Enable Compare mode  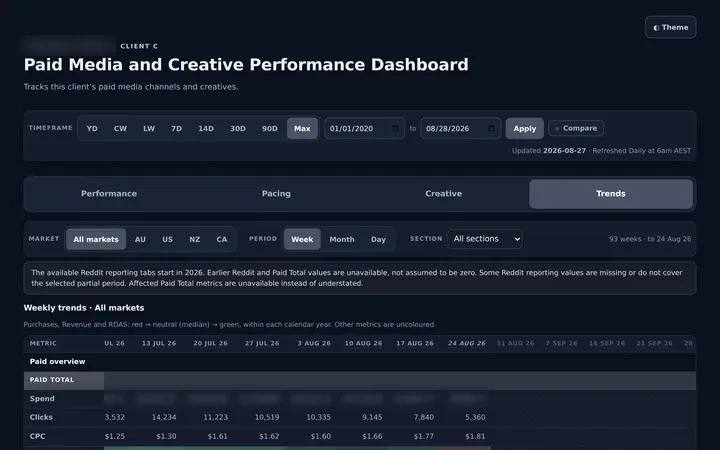coord(576,128)
